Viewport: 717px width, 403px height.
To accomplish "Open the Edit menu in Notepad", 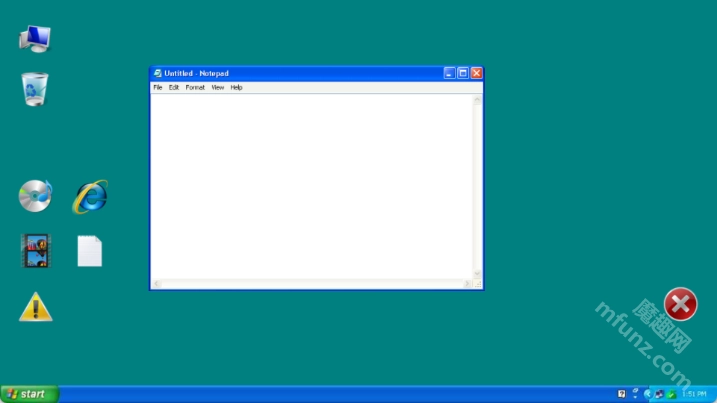I will [174, 88].
